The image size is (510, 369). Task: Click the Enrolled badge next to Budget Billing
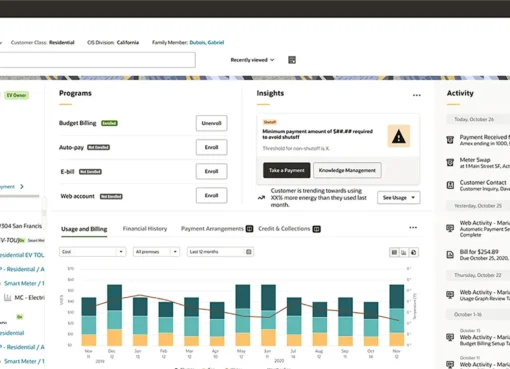click(109, 123)
